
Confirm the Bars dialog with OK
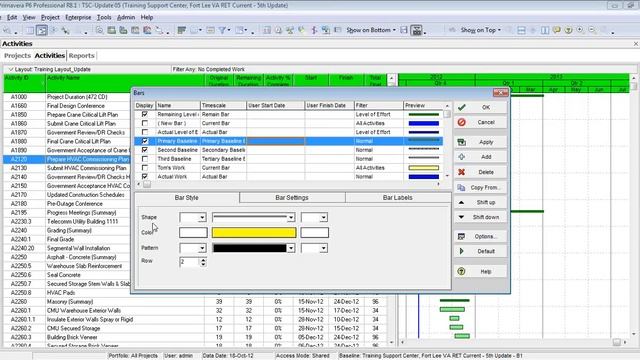click(480, 107)
